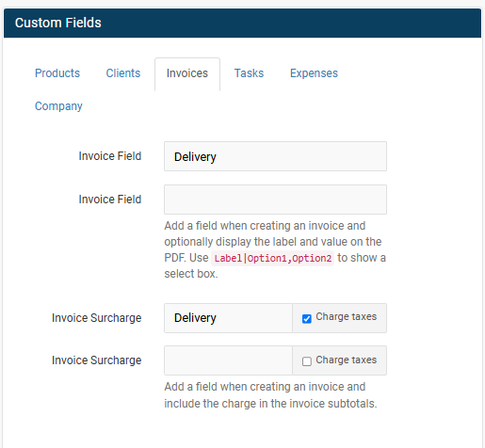Uncheck Charge taxes for the Delivery surcharge
The width and height of the screenshot is (485, 448).
tap(307, 319)
